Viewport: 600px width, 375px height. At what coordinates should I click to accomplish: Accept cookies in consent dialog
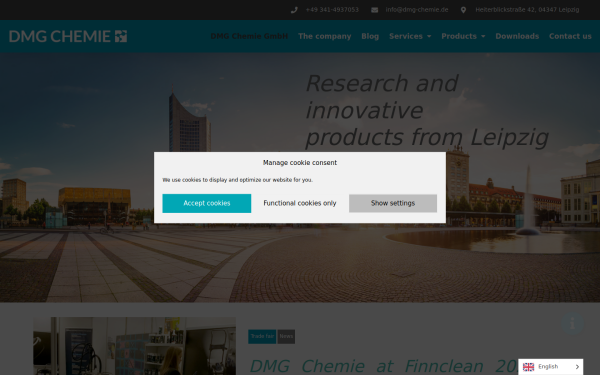click(x=207, y=203)
